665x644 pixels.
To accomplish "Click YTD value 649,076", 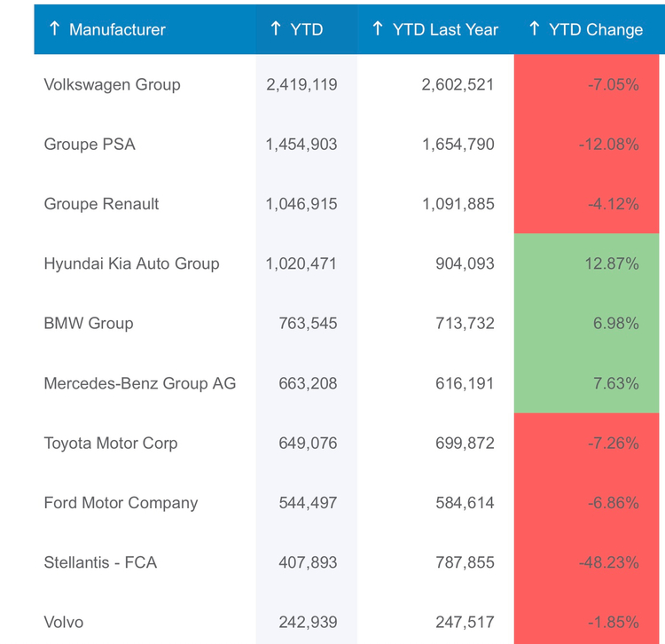I will click(308, 444).
